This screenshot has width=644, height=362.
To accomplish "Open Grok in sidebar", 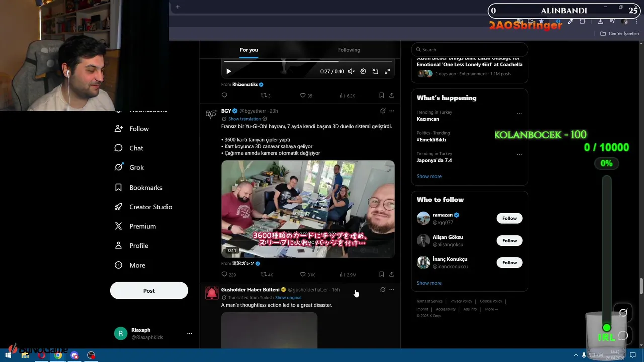I will coord(129,167).
